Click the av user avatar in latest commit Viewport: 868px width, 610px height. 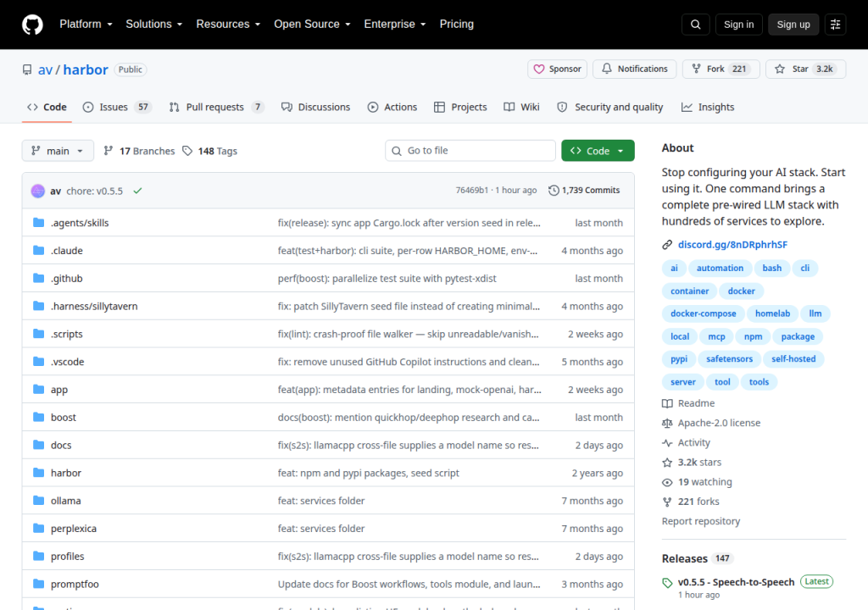click(37, 191)
